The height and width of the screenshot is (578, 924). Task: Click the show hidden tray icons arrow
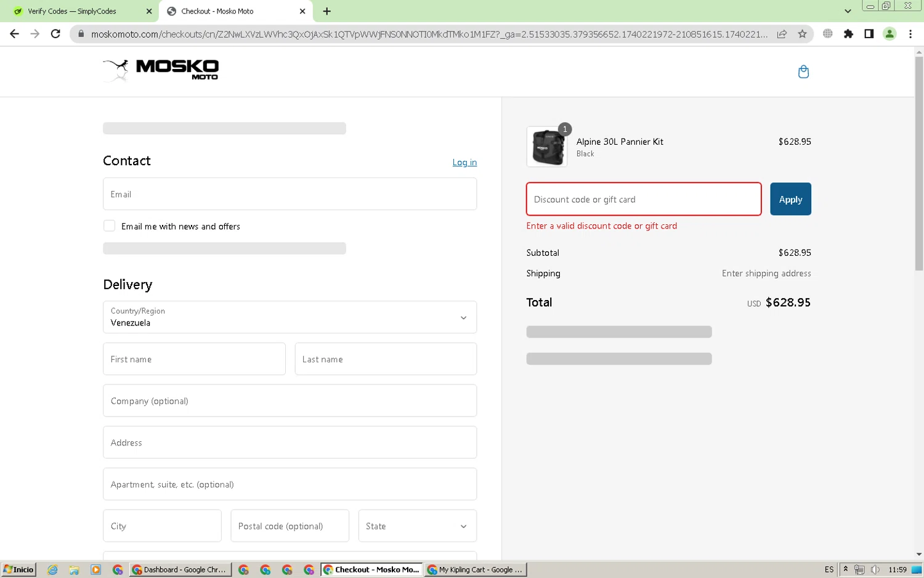coord(846,569)
